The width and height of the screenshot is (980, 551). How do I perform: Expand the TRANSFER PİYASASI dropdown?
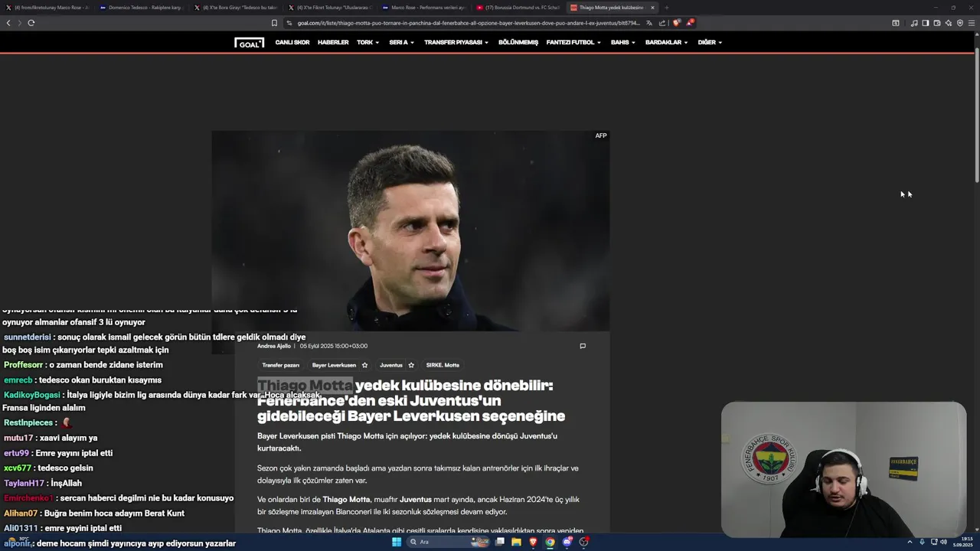tap(456, 43)
